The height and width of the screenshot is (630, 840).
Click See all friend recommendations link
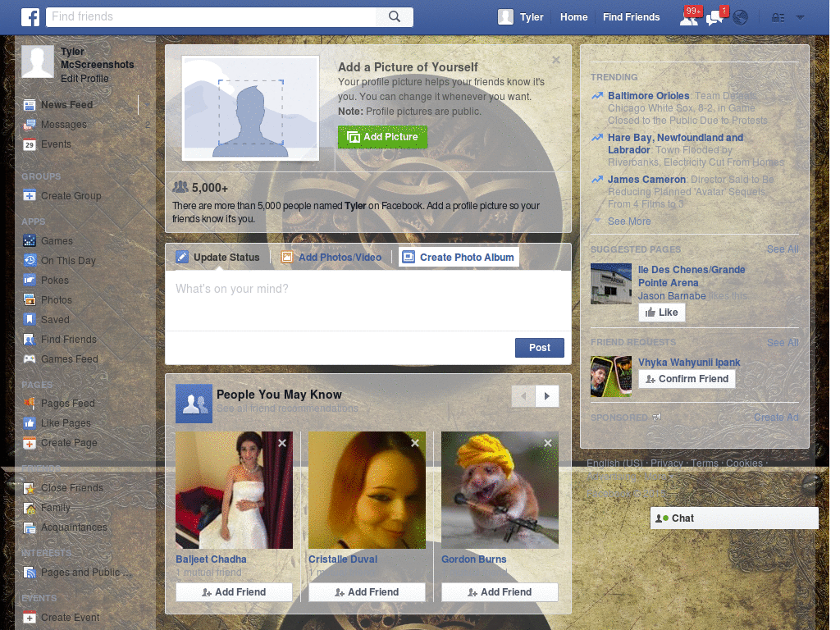(x=287, y=409)
